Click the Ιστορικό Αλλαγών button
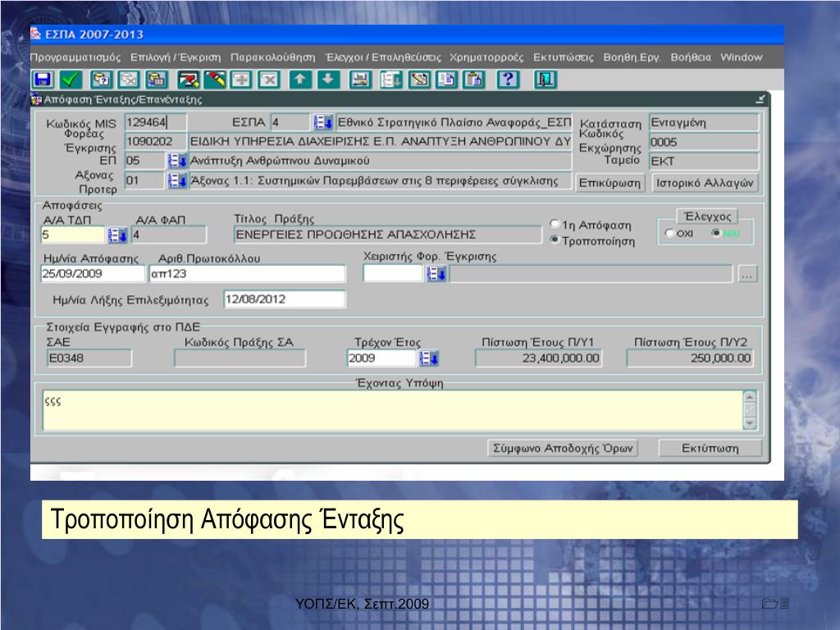This screenshot has height=630, width=840. (x=705, y=183)
